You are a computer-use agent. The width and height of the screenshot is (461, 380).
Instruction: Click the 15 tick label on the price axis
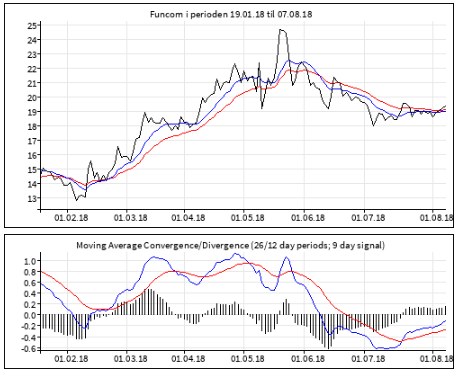click(32, 169)
